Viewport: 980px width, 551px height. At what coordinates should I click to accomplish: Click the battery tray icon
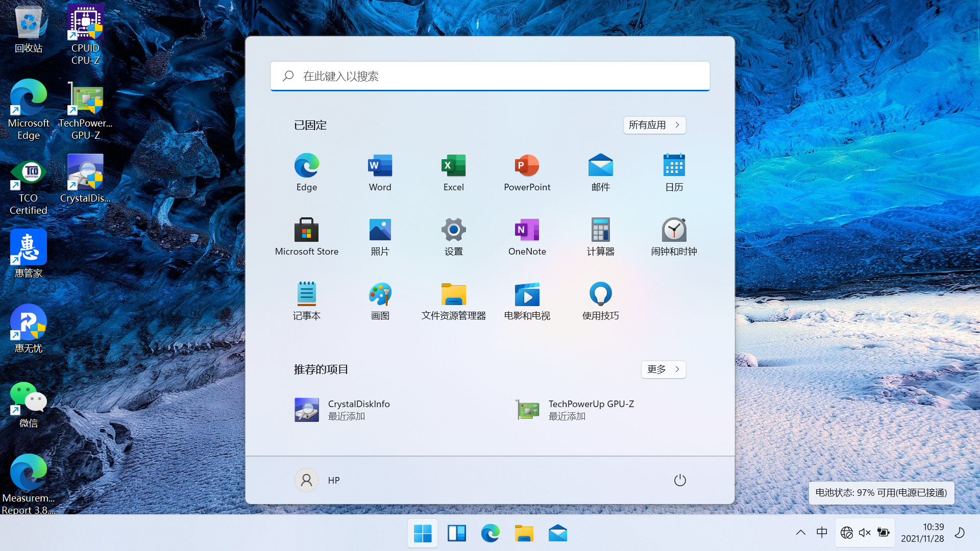pos(883,533)
